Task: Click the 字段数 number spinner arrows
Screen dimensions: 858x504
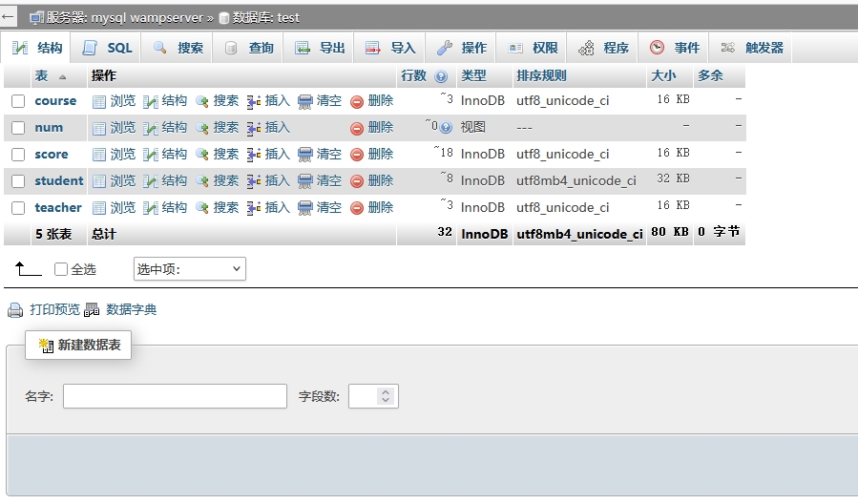Action: point(385,396)
